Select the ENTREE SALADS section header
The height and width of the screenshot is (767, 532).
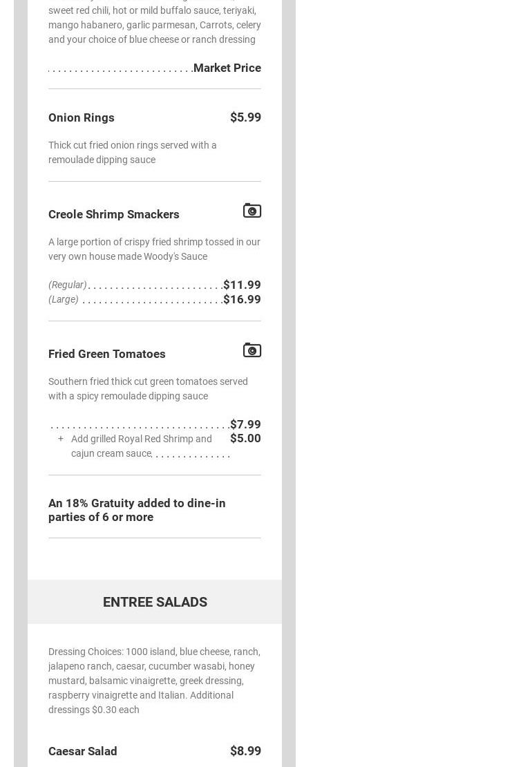coord(155,602)
